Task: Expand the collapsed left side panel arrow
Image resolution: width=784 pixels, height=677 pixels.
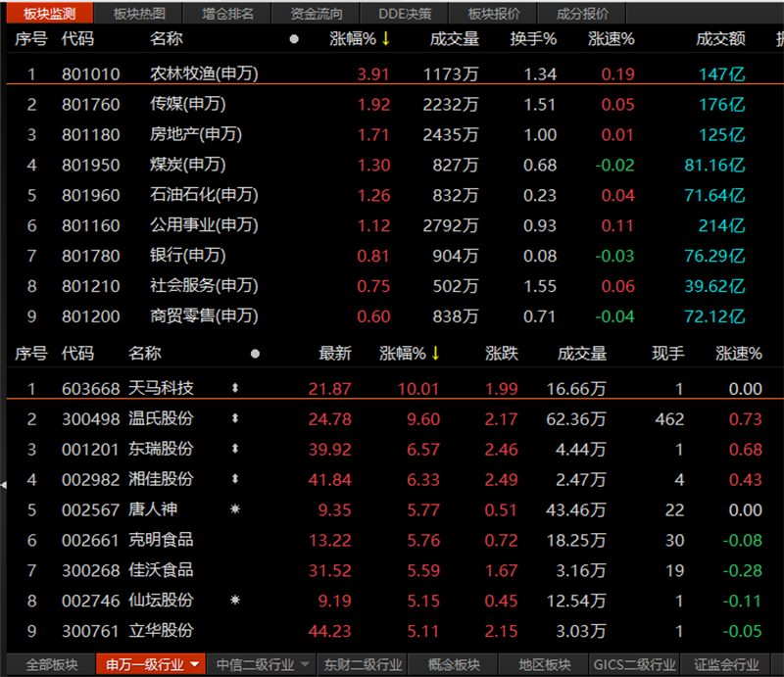Action: coord(4,483)
